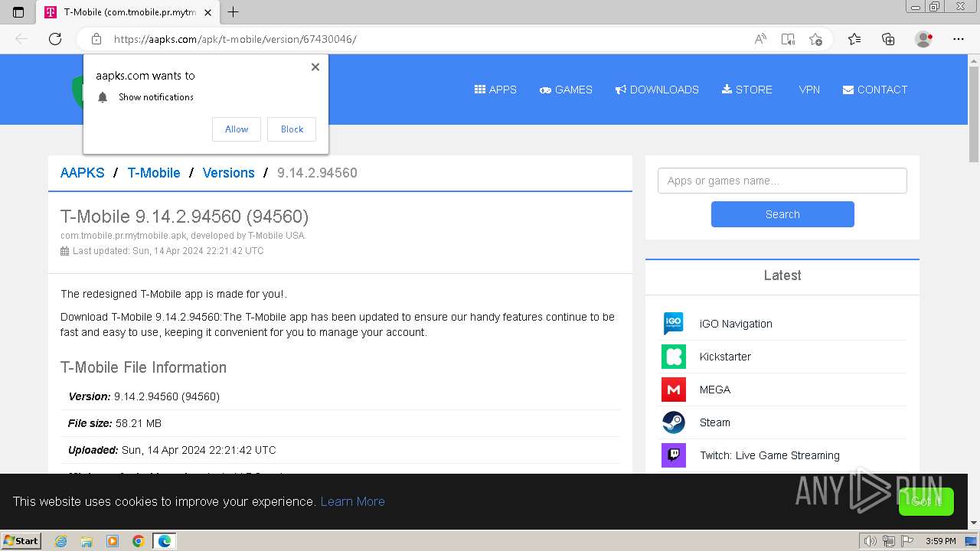Viewport: 980px width, 551px height.
Task: Click the browser address bar URL
Action: point(235,39)
